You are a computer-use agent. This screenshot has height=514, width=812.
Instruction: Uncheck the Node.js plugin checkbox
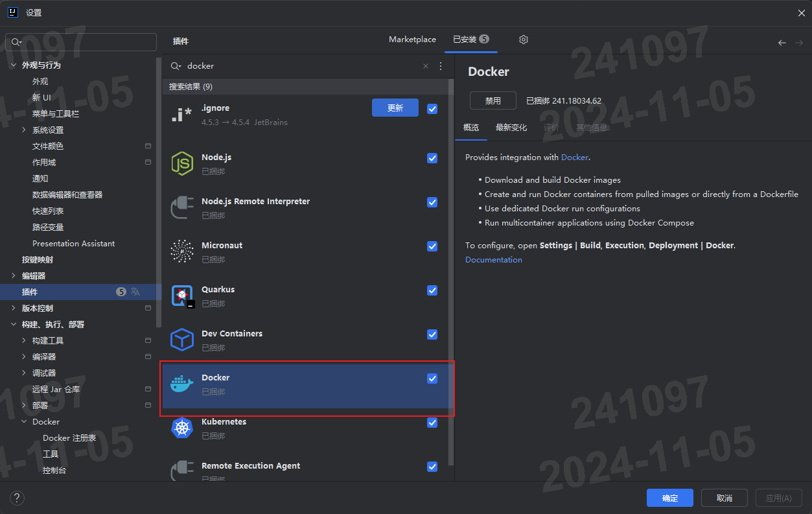pos(432,158)
